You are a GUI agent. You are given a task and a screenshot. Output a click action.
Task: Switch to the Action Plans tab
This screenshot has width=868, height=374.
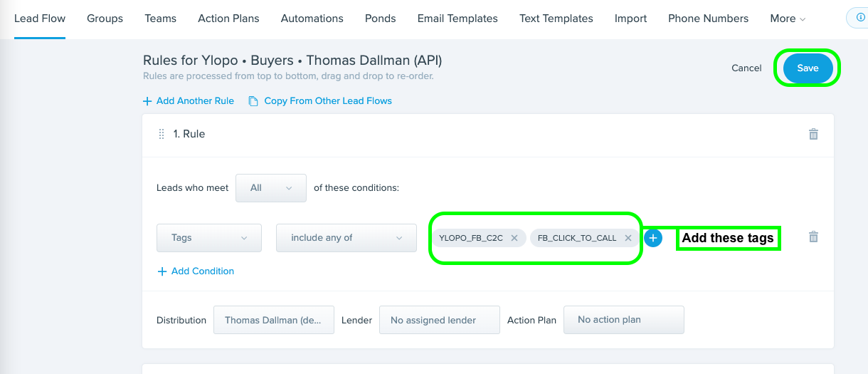point(228,19)
